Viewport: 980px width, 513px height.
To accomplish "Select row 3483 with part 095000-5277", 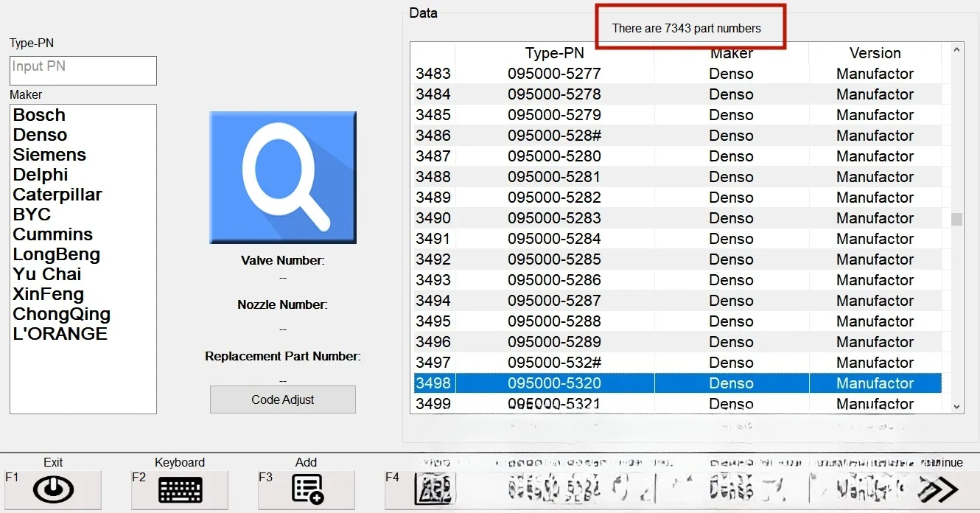I will [x=554, y=74].
